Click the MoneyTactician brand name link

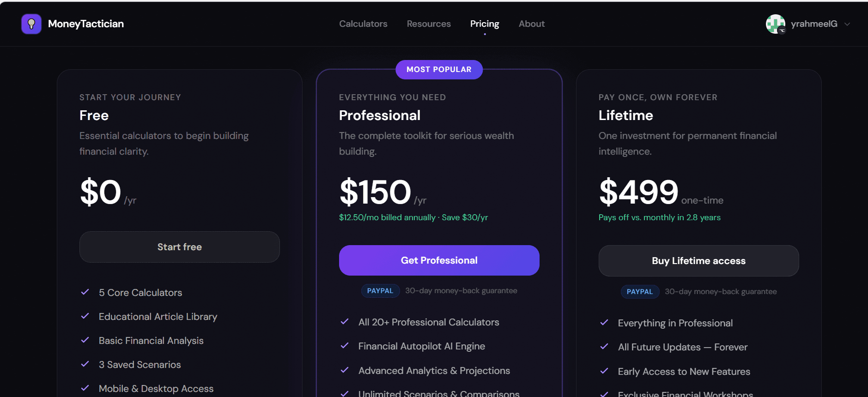click(x=86, y=24)
